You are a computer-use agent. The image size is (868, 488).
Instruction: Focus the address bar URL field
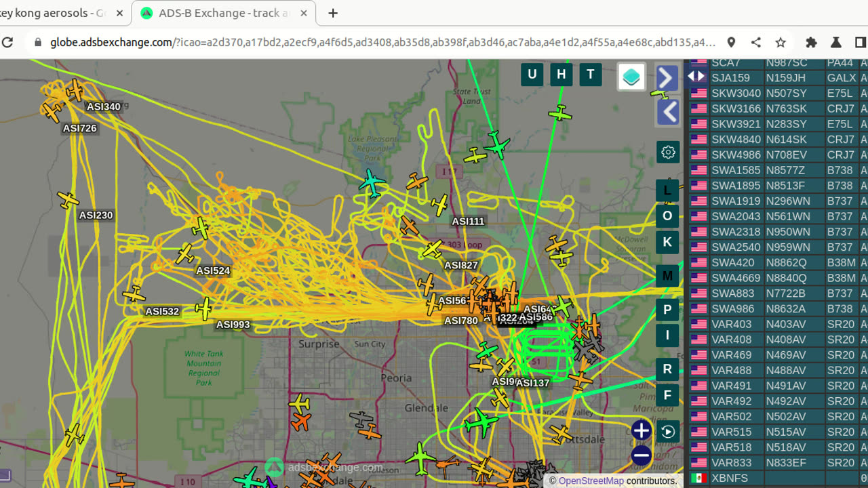383,42
